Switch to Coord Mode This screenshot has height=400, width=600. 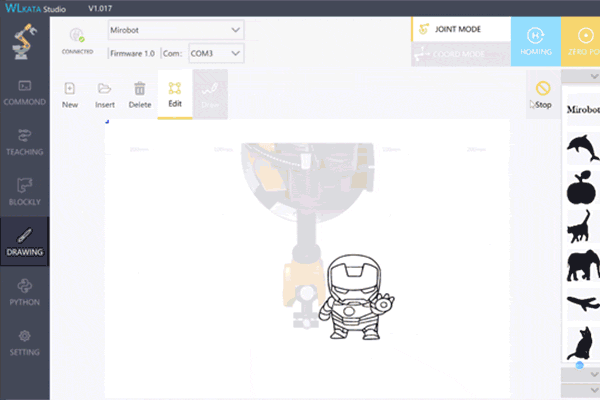click(461, 54)
